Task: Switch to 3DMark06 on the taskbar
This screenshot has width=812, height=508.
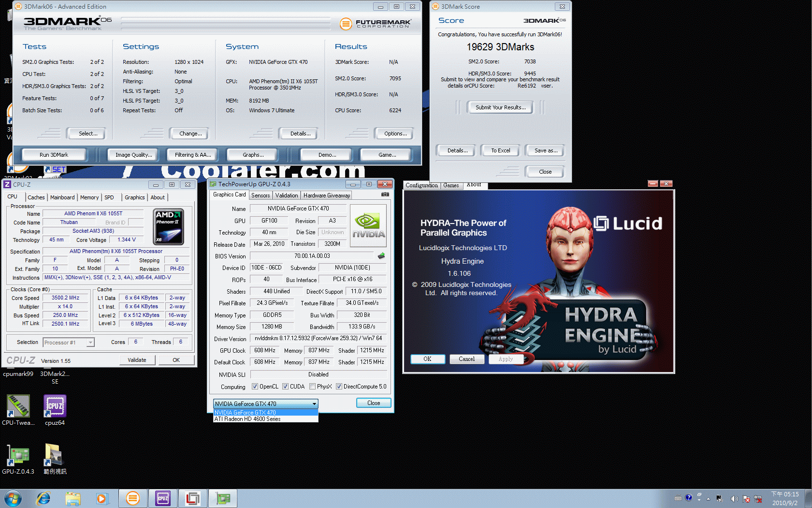Action: pyautogui.click(x=132, y=498)
